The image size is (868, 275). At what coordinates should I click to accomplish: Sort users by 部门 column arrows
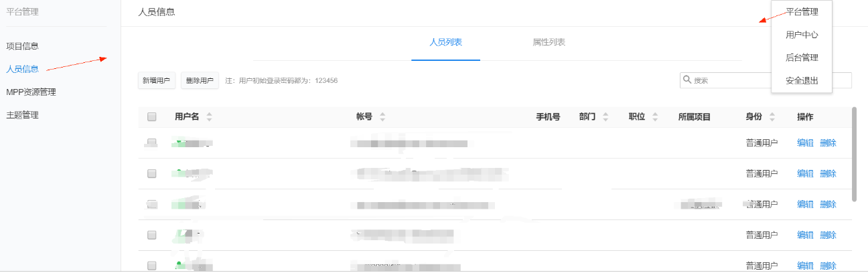click(605, 117)
